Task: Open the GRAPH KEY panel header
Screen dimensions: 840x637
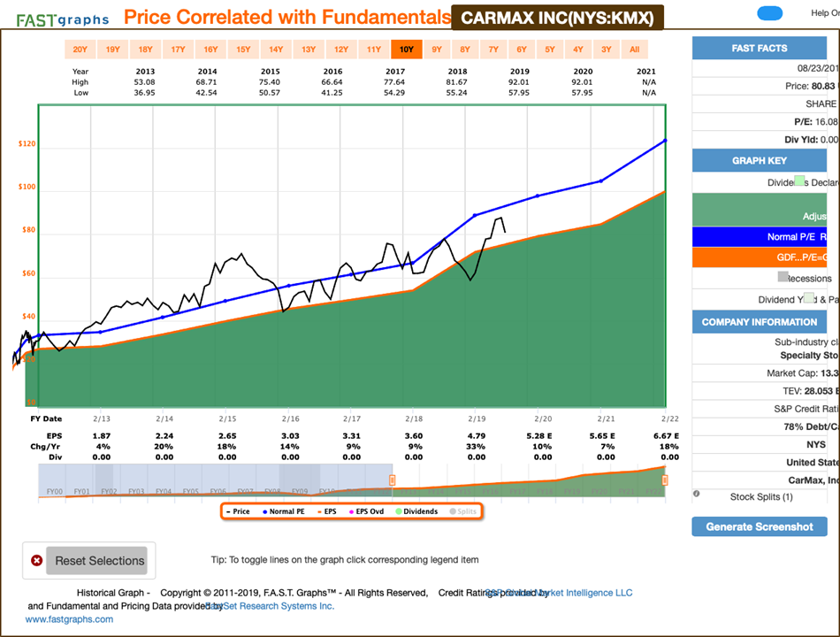Action: (x=760, y=160)
